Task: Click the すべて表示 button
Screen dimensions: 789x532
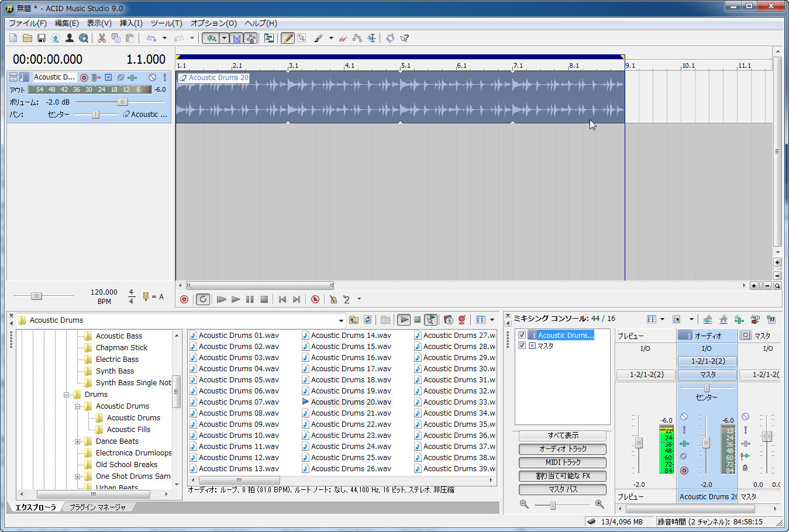Action: pyautogui.click(x=563, y=436)
